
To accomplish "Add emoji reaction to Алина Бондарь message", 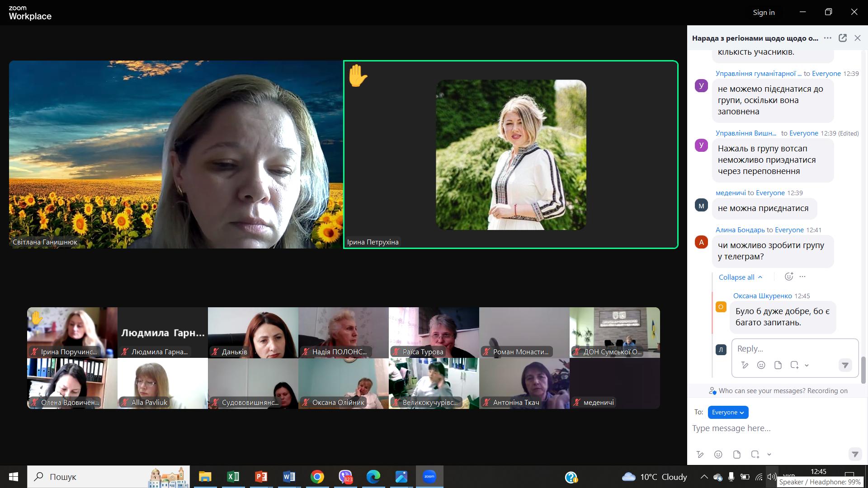I will point(788,277).
